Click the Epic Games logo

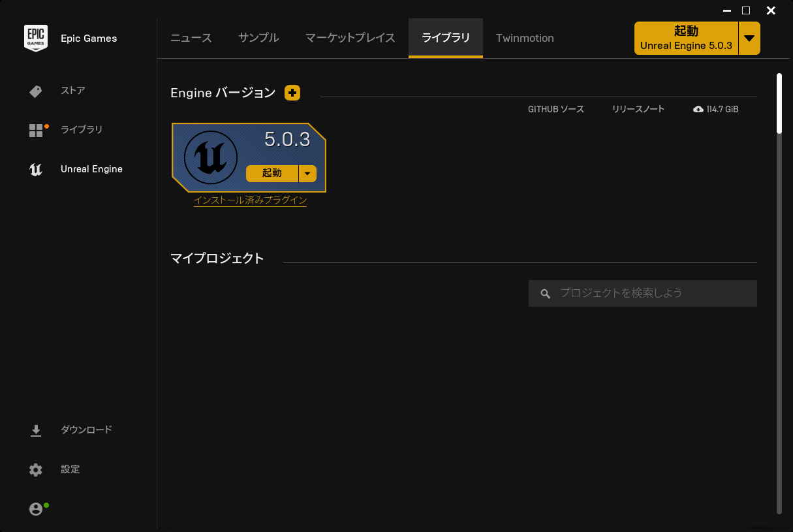point(35,38)
